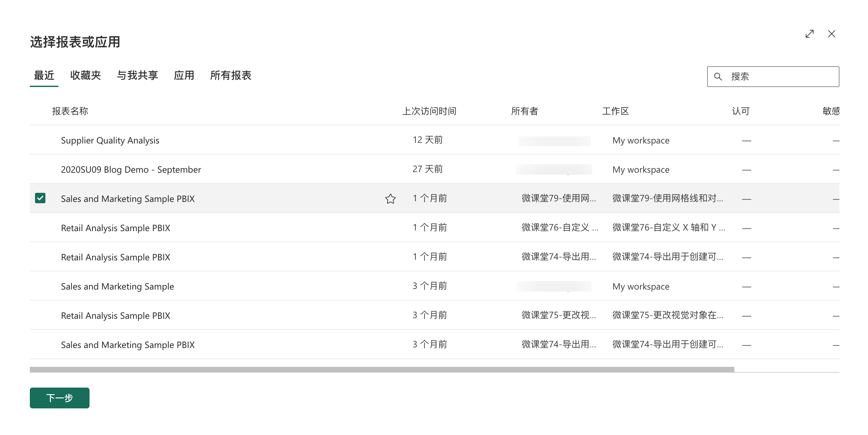Click the 认可 column header
The width and height of the screenshot is (868, 435).
[x=740, y=111]
